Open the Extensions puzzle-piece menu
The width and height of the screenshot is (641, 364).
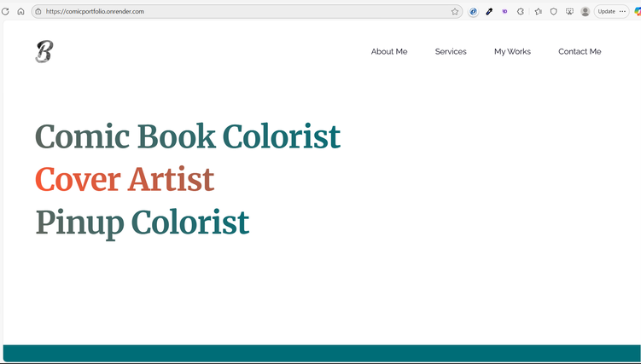521,11
